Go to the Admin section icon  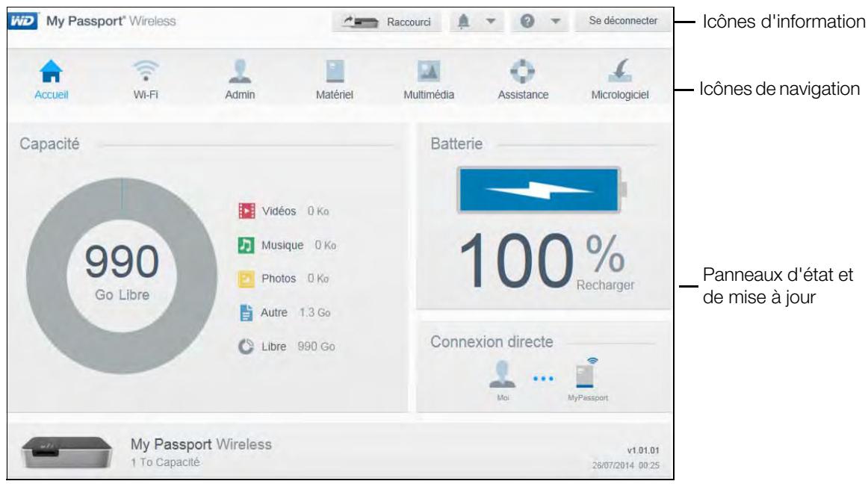pos(240,71)
